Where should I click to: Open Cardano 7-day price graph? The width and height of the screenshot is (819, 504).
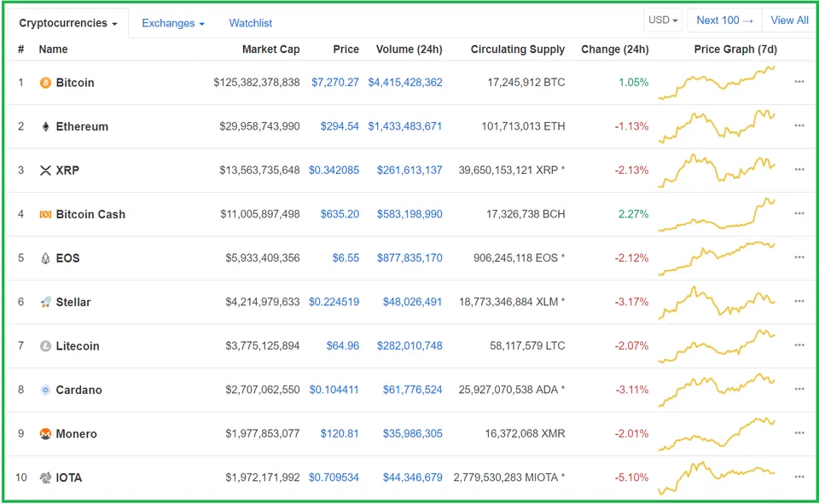click(x=717, y=390)
